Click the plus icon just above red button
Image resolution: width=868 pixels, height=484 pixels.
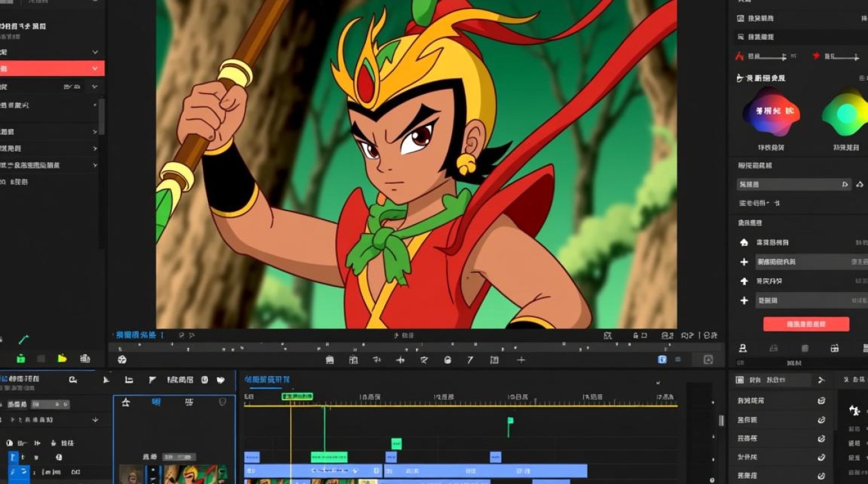[x=743, y=301]
